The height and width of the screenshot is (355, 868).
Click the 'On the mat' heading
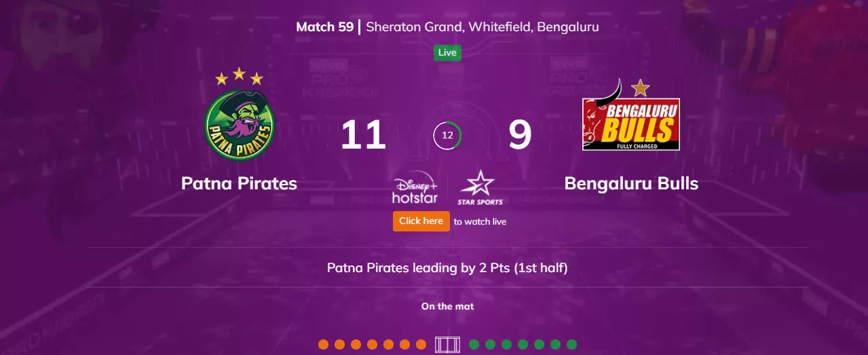point(447,306)
